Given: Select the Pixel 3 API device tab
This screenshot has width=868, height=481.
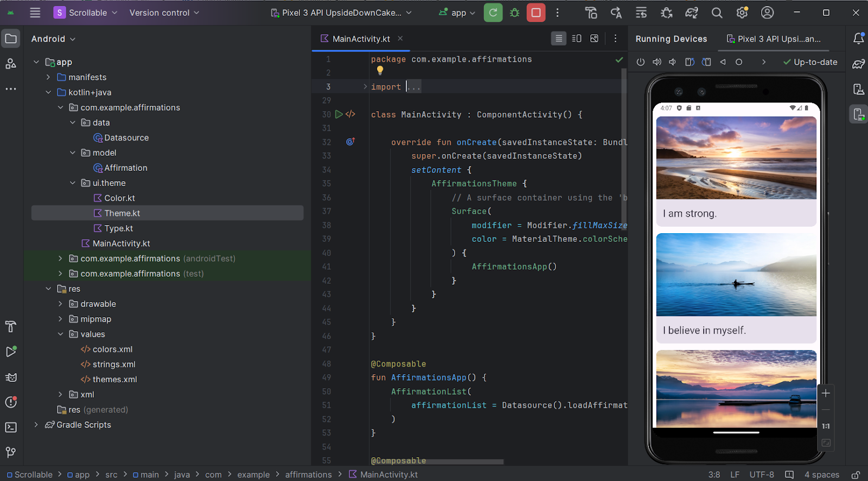Looking at the screenshot, I should coord(774,39).
